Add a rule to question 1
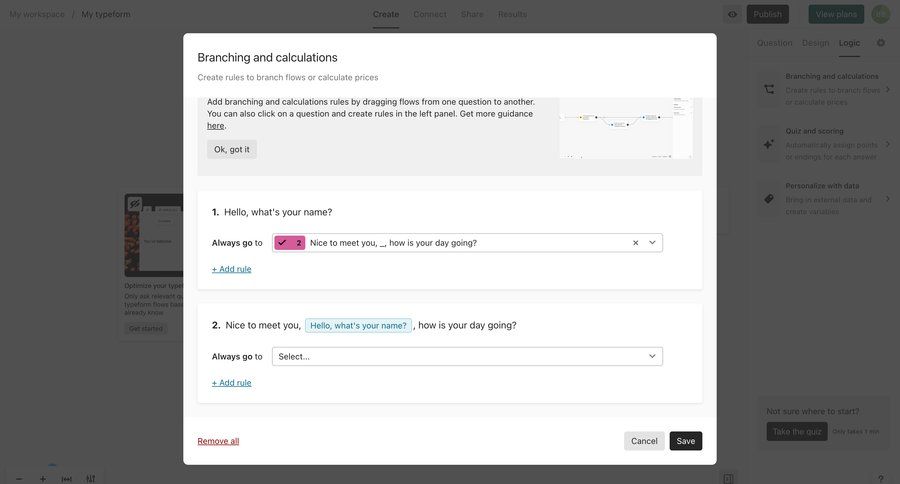This screenshot has height=484, width=900. (x=231, y=269)
